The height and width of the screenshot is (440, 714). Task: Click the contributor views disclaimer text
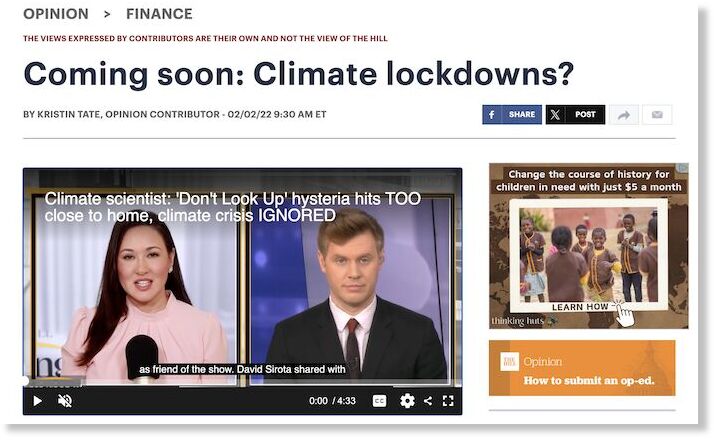[205, 38]
